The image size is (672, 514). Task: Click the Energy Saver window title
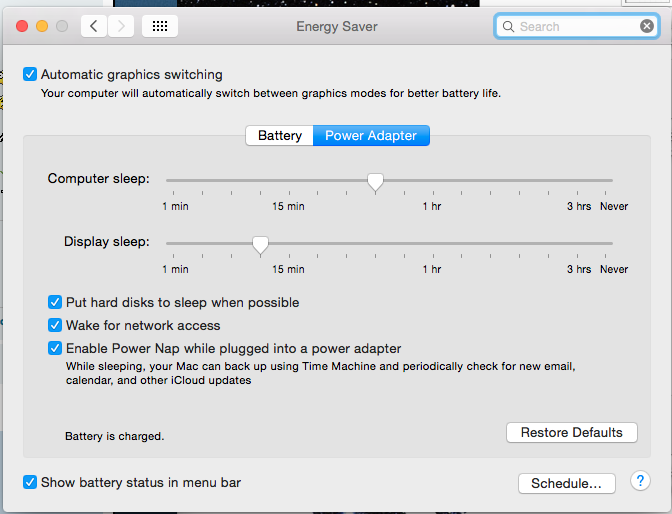[x=337, y=27]
